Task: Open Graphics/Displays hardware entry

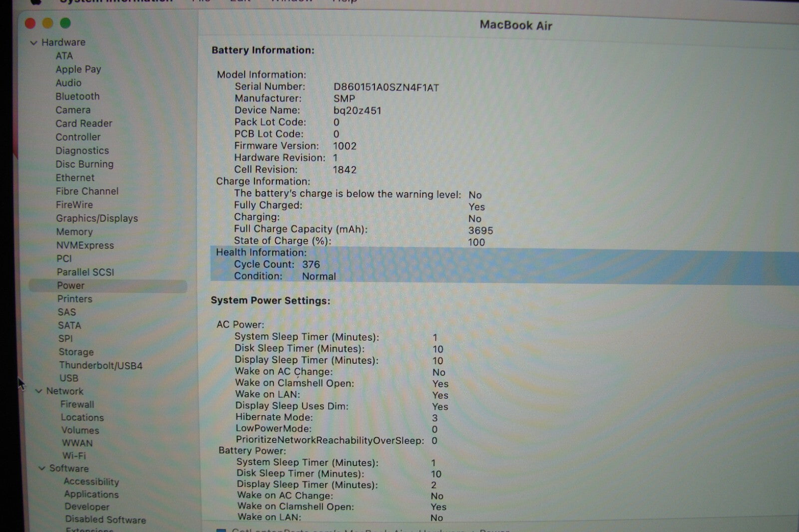Action: point(97,218)
